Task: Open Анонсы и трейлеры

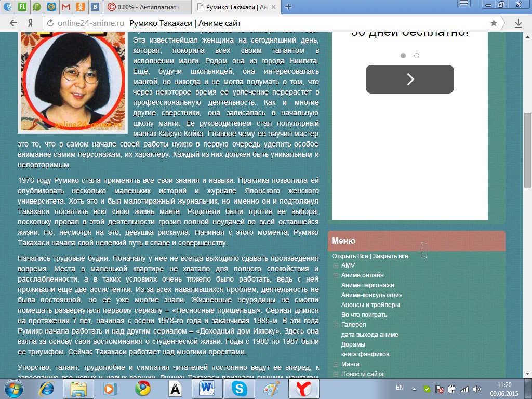Action: point(370,304)
